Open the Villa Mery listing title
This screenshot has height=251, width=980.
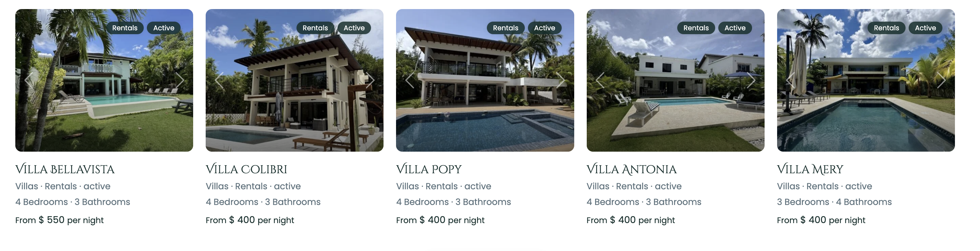point(810,169)
